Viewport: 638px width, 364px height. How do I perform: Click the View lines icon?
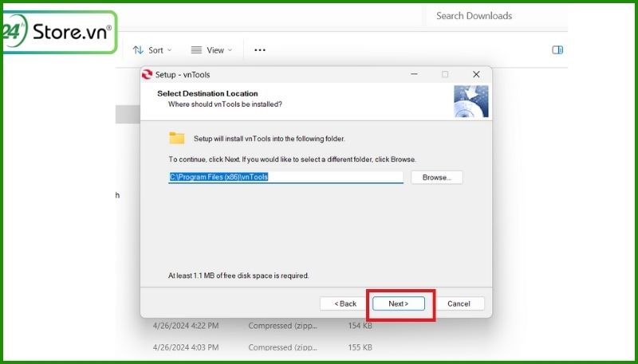tap(196, 50)
